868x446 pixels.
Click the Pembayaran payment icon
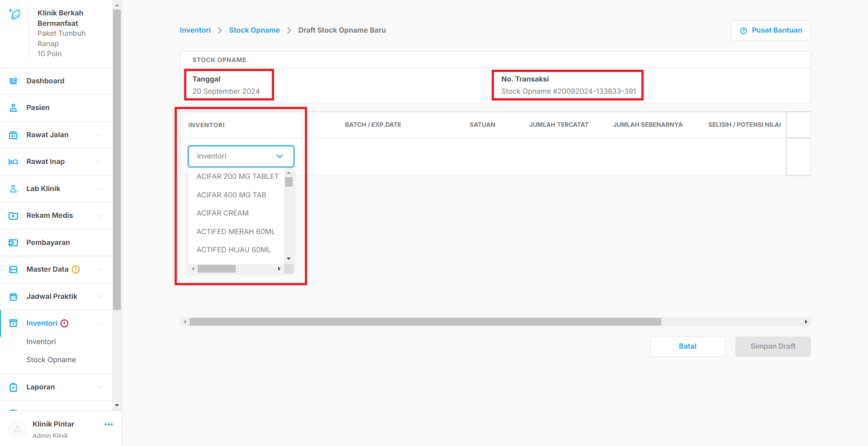click(x=13, y=243)
